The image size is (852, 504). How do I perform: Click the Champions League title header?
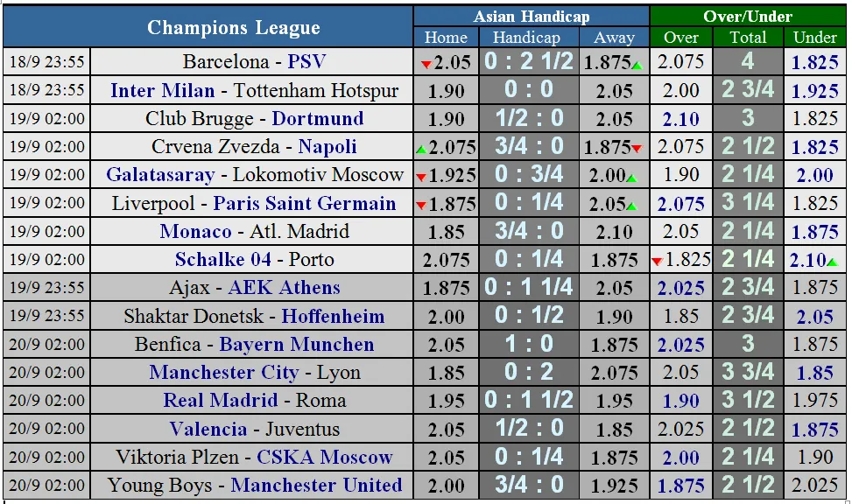click(233, 27)
